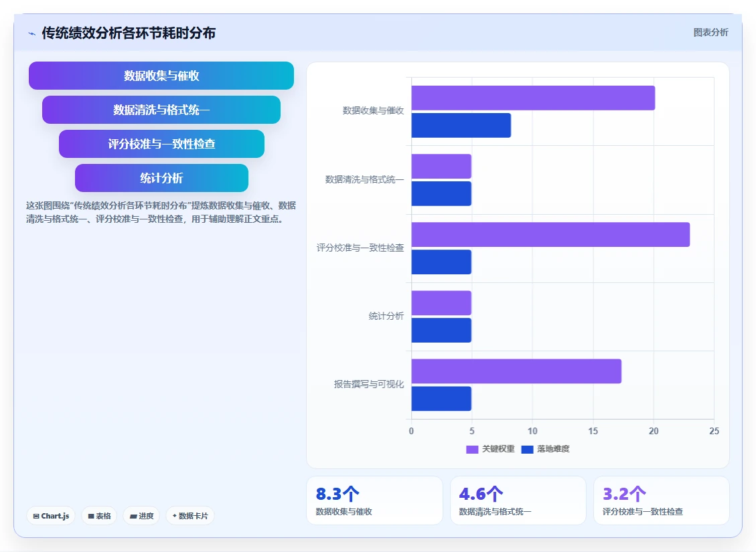Click the purple bar for 数据清洗与格式统一
Viewport: 756px width, 552px height.
click(441, 166)
